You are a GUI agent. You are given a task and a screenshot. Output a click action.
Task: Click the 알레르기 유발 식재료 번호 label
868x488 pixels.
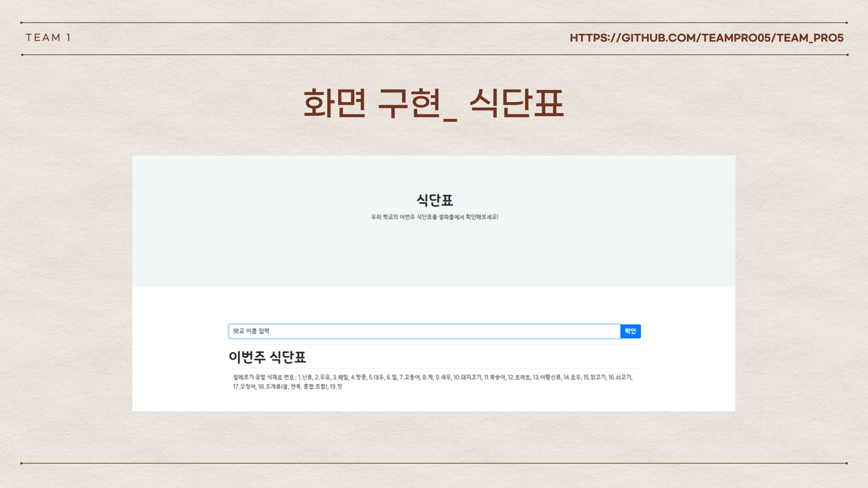pyautogui.click(x=264, y=377)
